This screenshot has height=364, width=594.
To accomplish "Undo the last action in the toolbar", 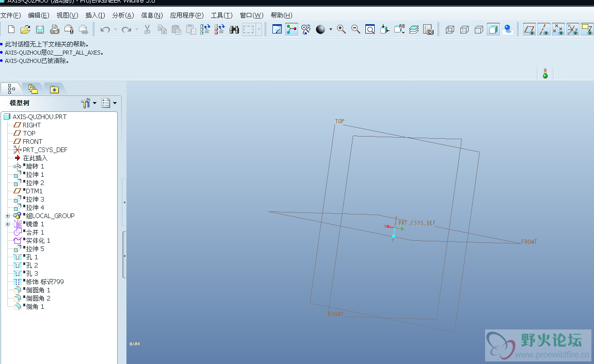I will [x=105, y=29].
